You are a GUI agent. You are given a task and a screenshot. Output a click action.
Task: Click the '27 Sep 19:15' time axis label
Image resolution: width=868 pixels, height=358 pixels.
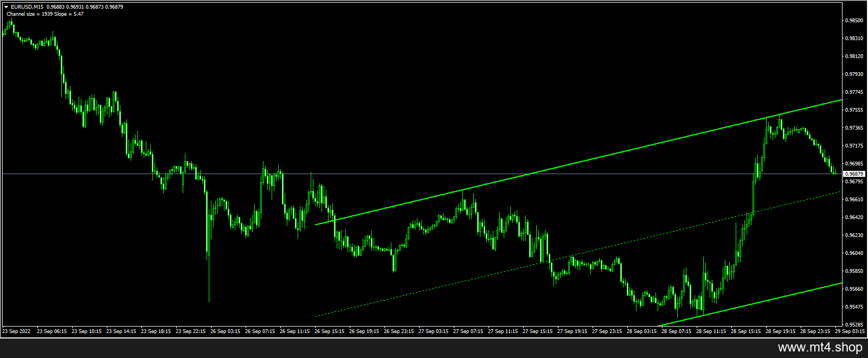pos(572,331)
